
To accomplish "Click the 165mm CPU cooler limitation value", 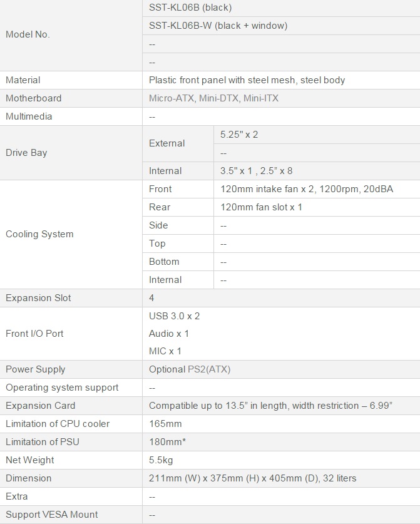I will click(x=165, y=424).
